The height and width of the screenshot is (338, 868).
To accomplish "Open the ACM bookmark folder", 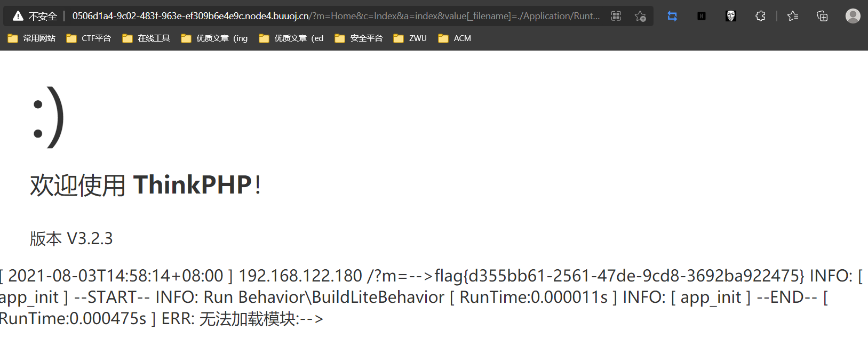I will pyautogui.click(x=455, y=38).
